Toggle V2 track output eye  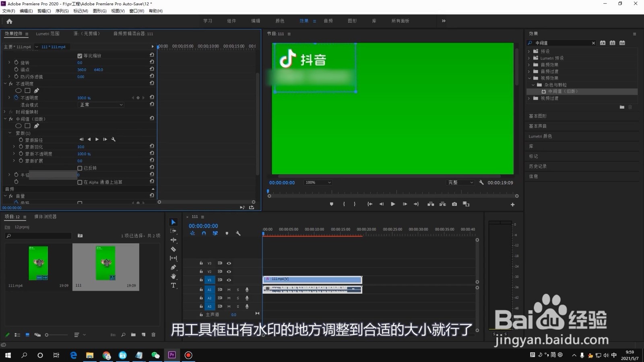[229, 271]
